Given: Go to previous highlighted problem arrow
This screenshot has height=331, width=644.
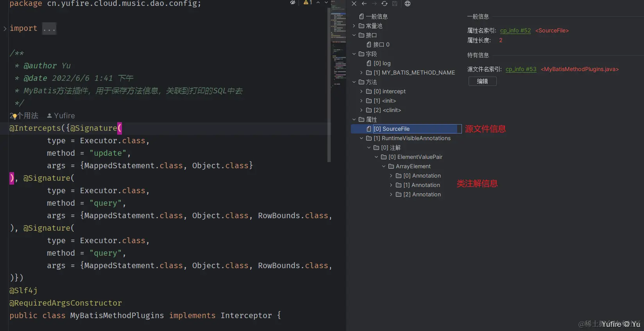Looking at the screenshot, I should coord(318,3).
